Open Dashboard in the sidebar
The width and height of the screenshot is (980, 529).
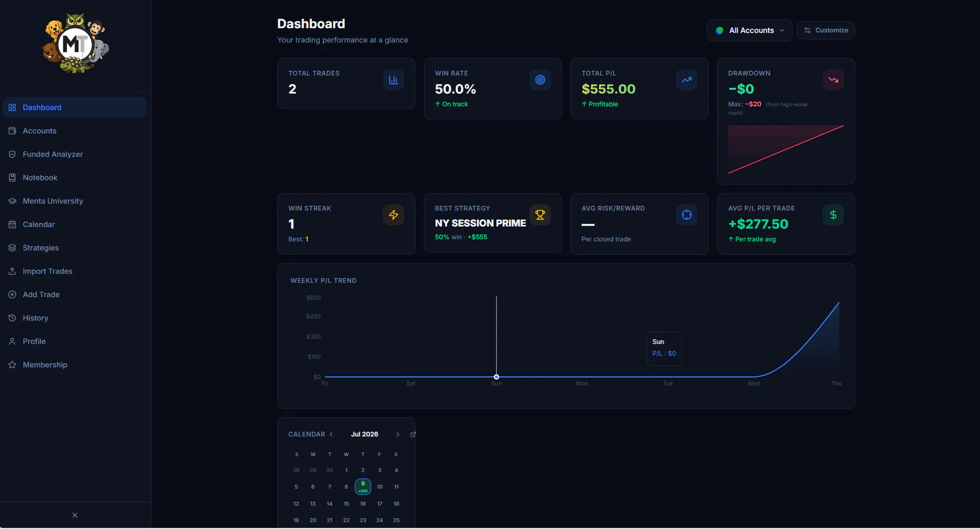click(74, 107)
